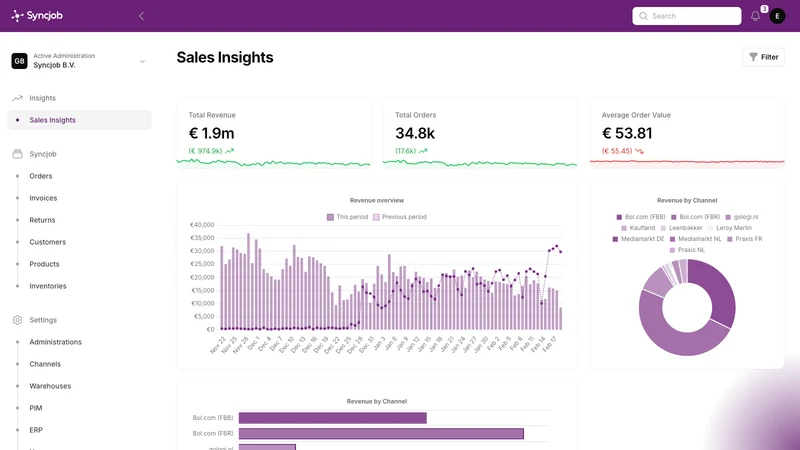The height and width of the screenshot is (450, 800).
Task: Collapse the sidebar with the back chevron
Action: tap(141, 16)
